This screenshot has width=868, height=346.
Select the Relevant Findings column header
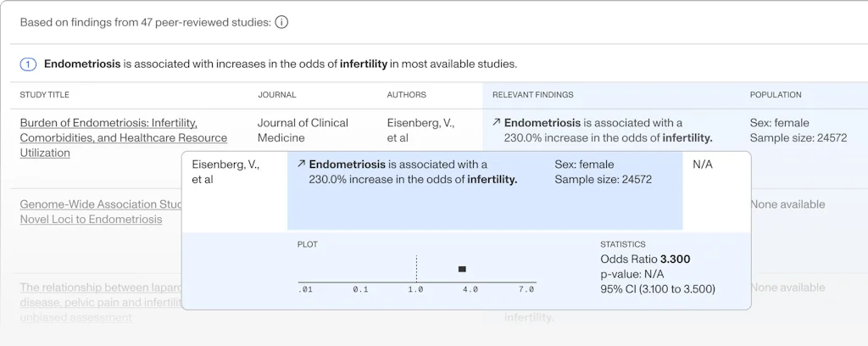[532, 95]
